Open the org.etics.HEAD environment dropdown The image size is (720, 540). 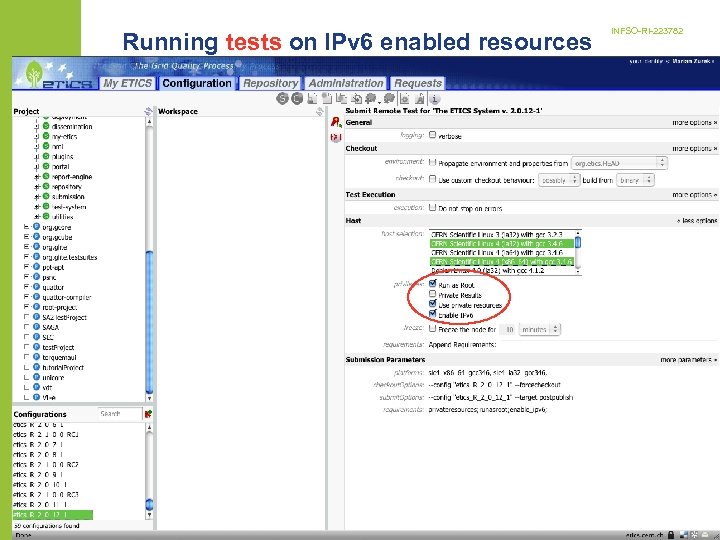[x=619, y=163]
